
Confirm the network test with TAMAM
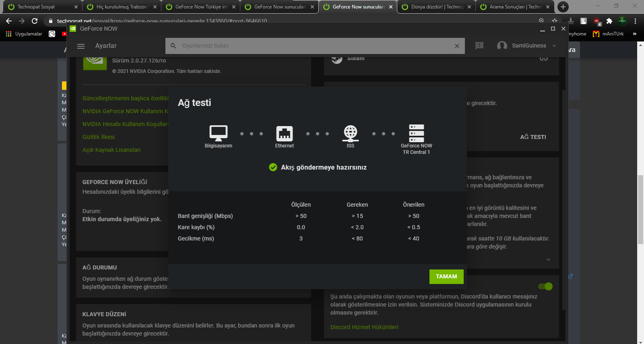tap(446, 277)
